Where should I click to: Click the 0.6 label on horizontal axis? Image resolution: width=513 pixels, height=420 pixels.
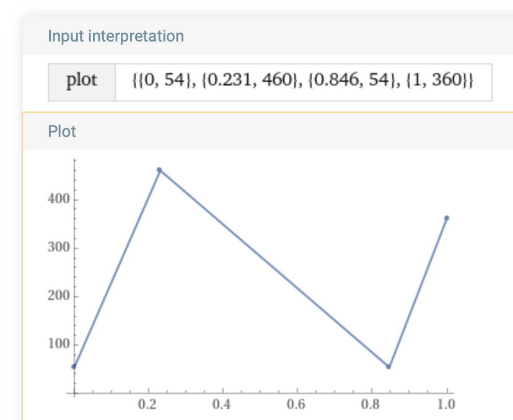pyautogui.click(x=297, y=405)
